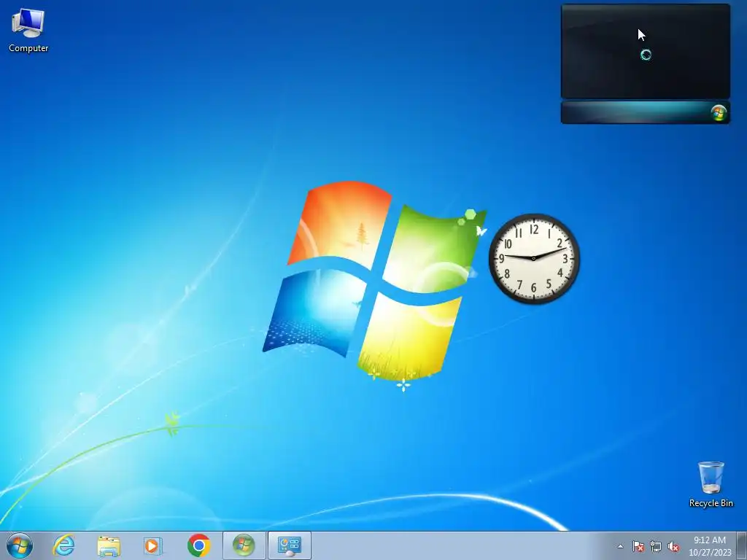
Task: Open the network status tray icon
Action: click(656, 547)
